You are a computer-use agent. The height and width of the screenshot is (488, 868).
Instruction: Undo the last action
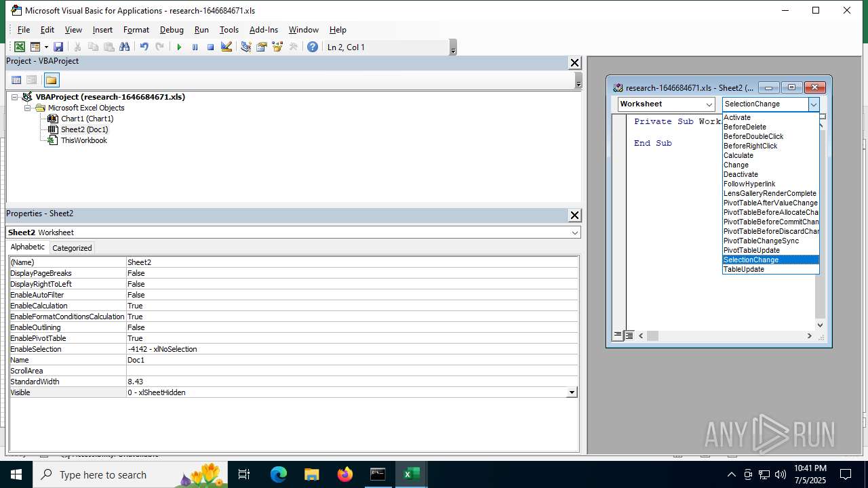click(x=144, y=47)
